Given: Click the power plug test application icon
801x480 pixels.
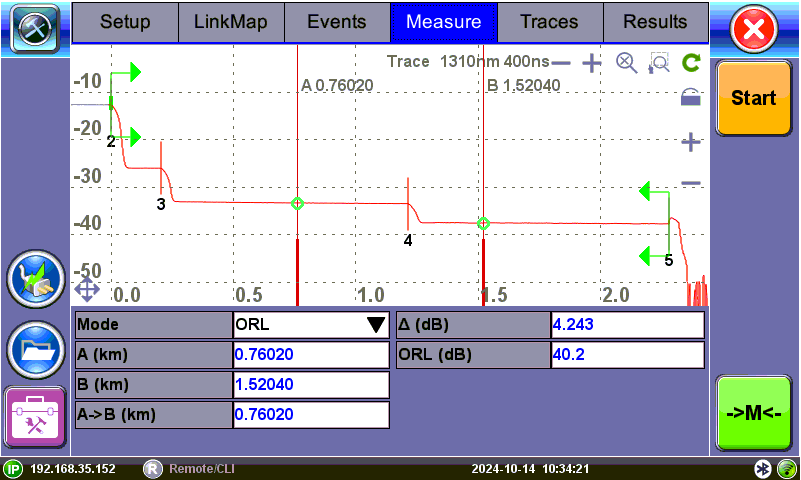Looking at the screenshot, I should [36, 280].
